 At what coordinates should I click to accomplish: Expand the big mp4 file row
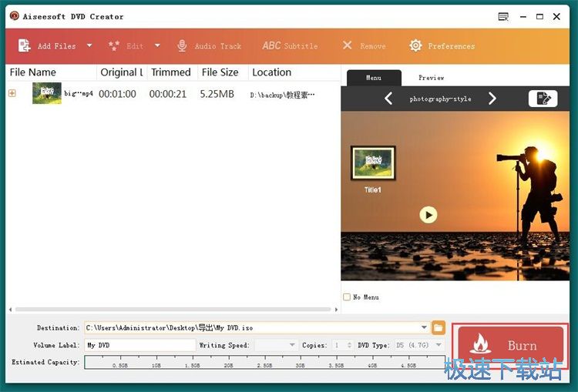pyautogui.click(x=12, y=93)
